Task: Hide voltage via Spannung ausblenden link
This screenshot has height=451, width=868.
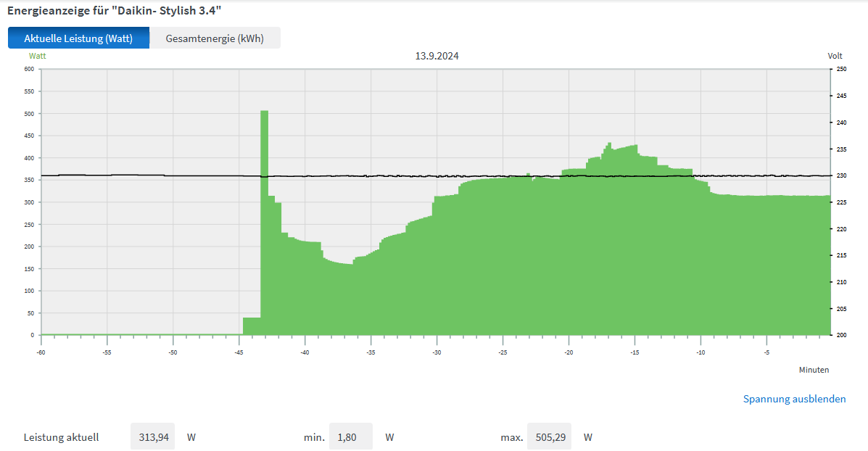Action: (794, 399)
